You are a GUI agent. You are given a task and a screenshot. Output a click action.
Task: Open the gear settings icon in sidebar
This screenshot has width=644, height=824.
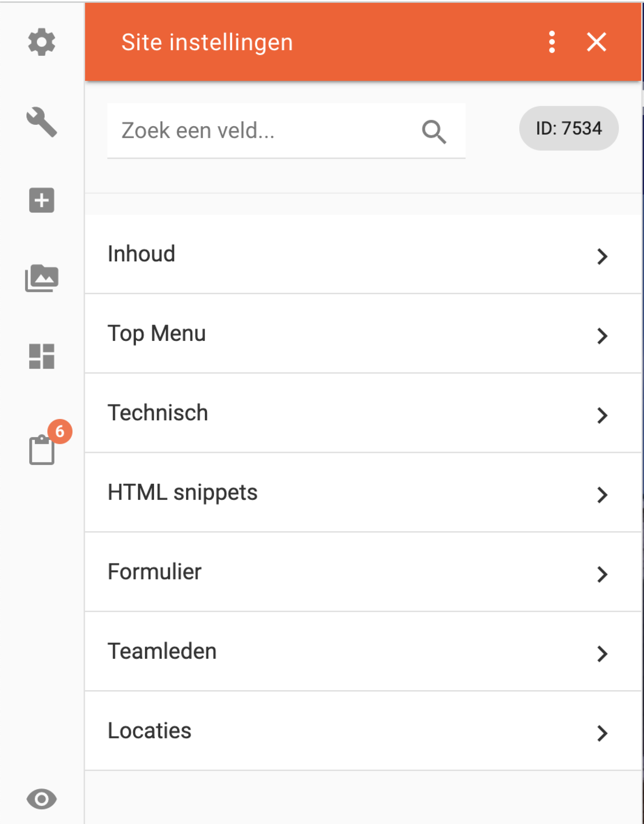(42, 42)
